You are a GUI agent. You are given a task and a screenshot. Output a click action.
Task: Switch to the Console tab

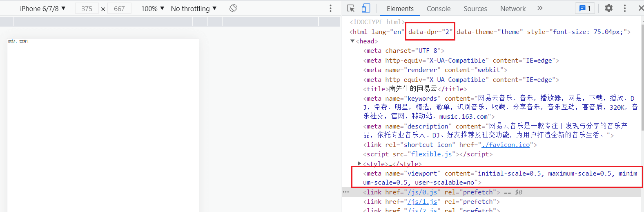click(x=439, y=9)
